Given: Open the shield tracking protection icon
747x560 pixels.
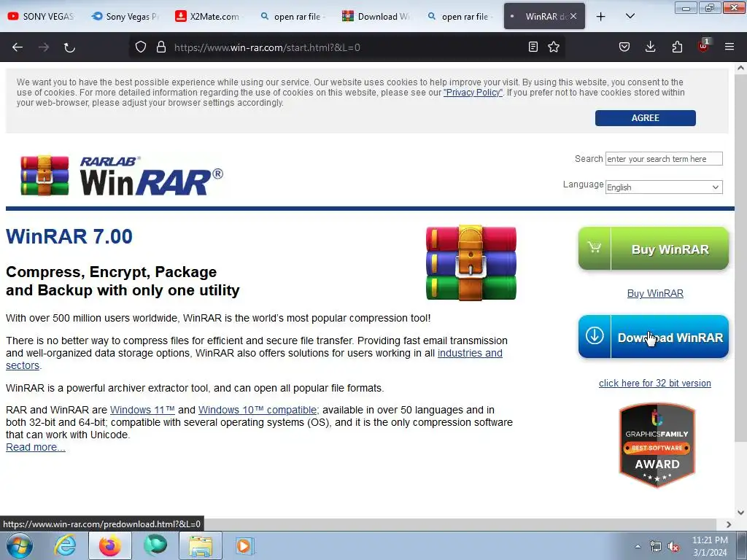Looking at the screenshot, I should tap(141, 47).
